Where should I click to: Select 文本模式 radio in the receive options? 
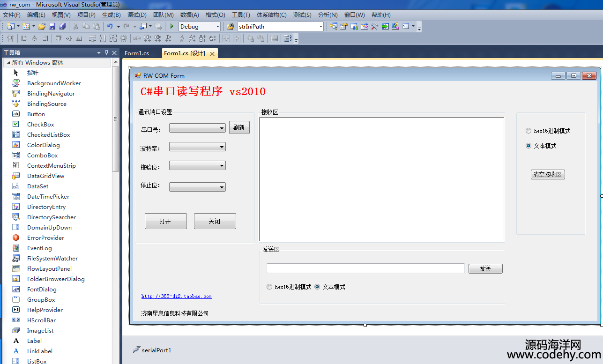tap(529, 146)
